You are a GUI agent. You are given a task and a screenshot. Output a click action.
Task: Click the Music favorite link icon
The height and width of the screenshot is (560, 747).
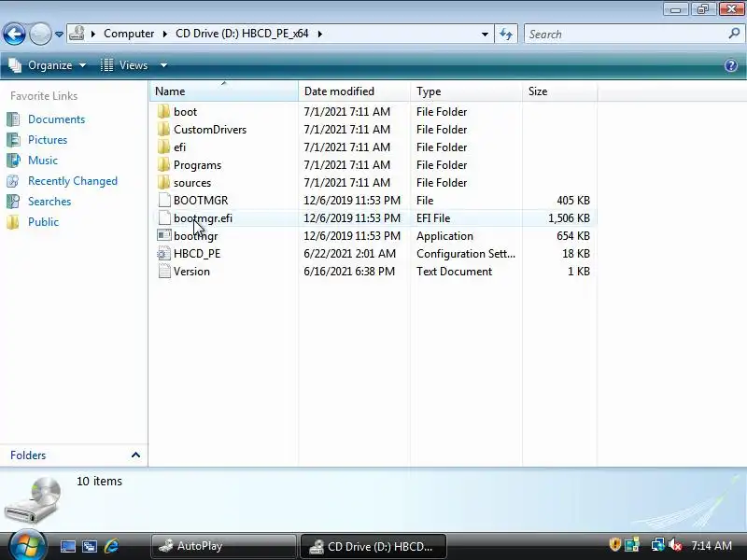[x=13, y=160]
